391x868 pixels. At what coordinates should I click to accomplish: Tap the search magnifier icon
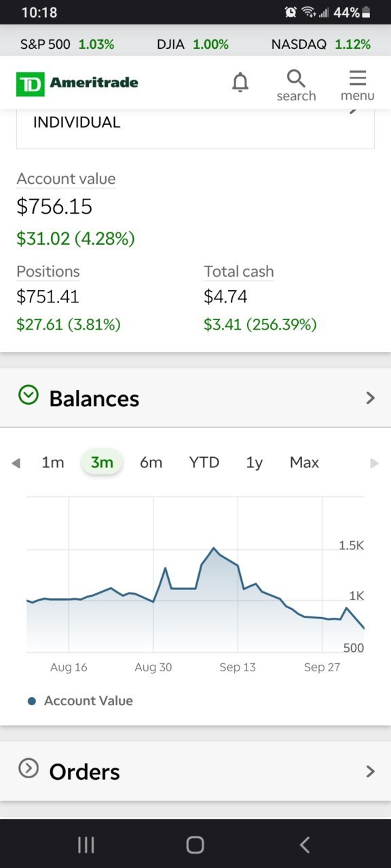click(x=296, y=85)
